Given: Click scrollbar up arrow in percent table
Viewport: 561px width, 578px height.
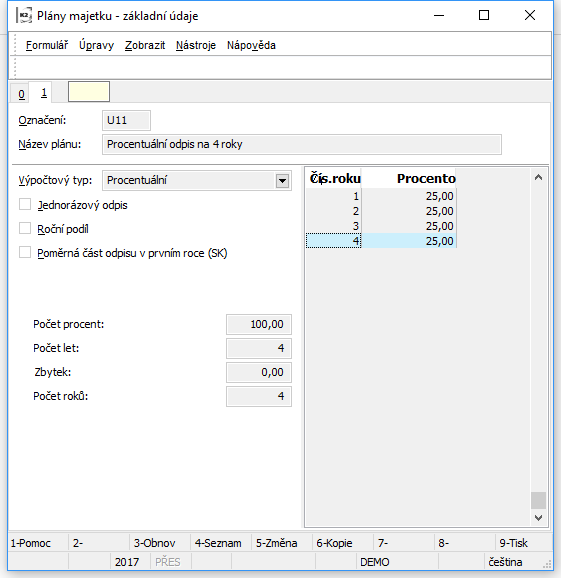Looking at the screenshot, I should 538,178.
